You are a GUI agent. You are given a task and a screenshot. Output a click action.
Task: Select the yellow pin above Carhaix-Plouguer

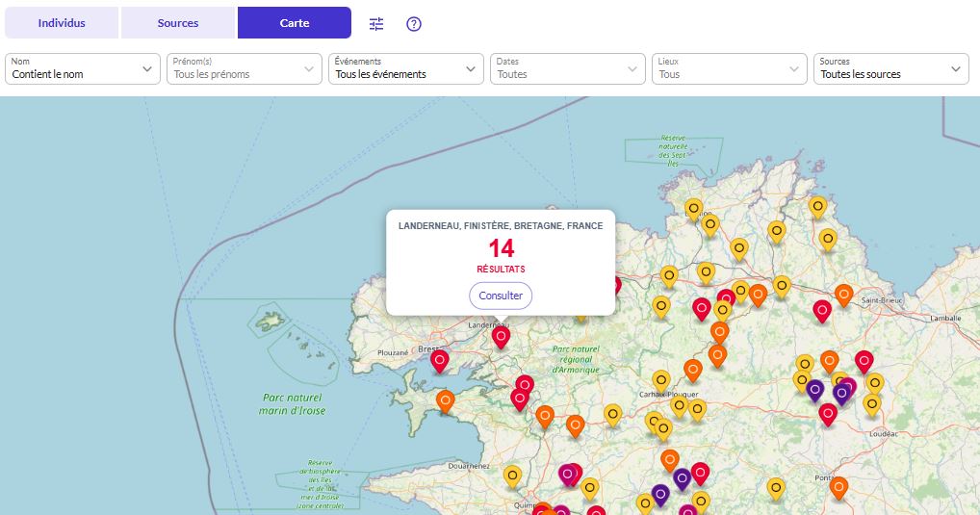[660, 380]
